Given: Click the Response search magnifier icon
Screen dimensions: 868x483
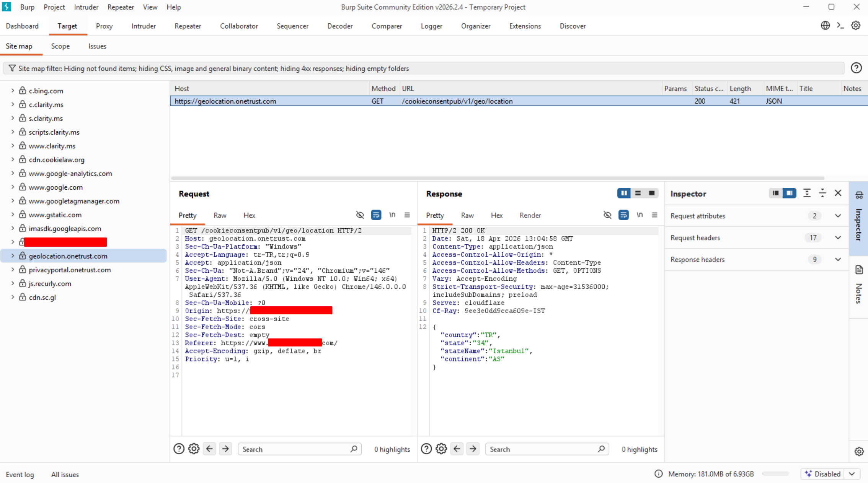Looking at the screenshot, I should tap(601, 449).
